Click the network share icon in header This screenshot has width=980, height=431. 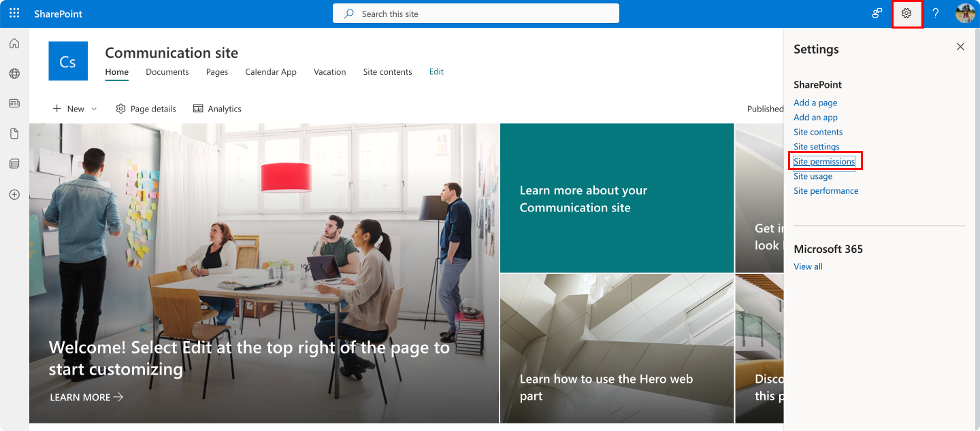pyautogui.click(x=877, y=14)
